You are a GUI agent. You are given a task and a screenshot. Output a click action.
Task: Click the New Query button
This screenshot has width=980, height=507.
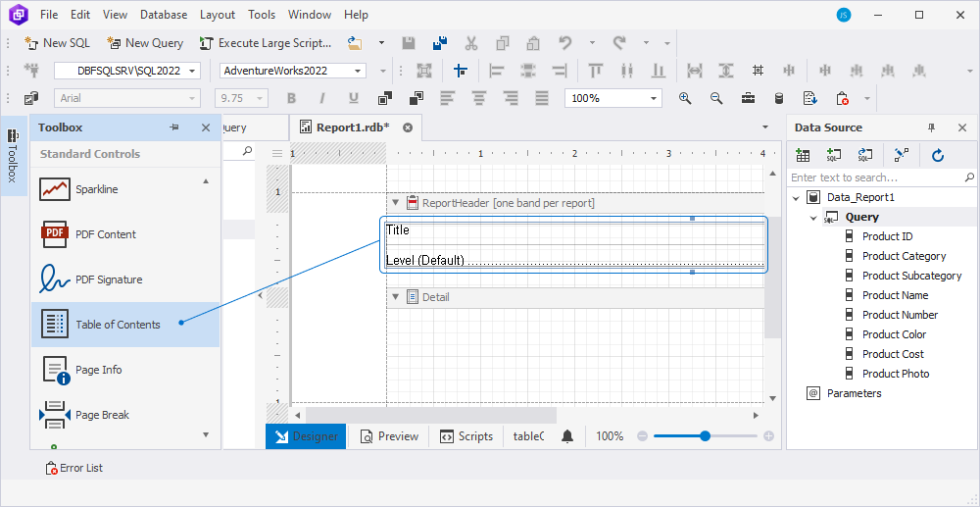(145, 43)
